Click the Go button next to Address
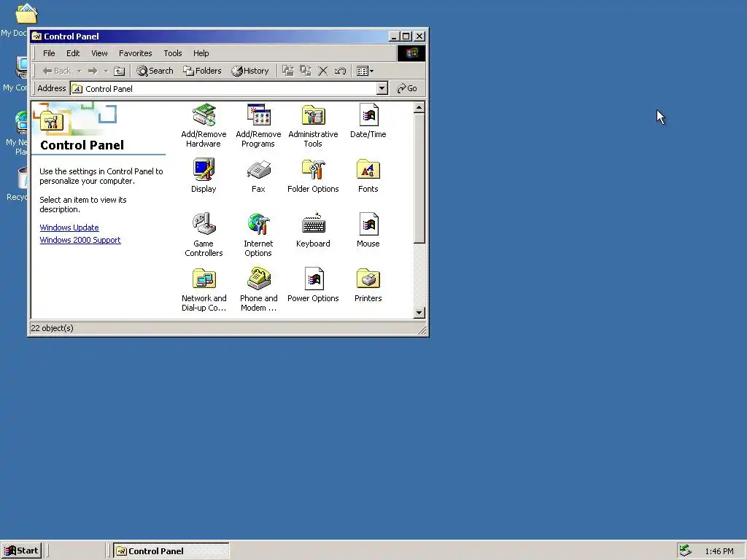This screenshot has width=747, height=560. click(x=407, y=88)
